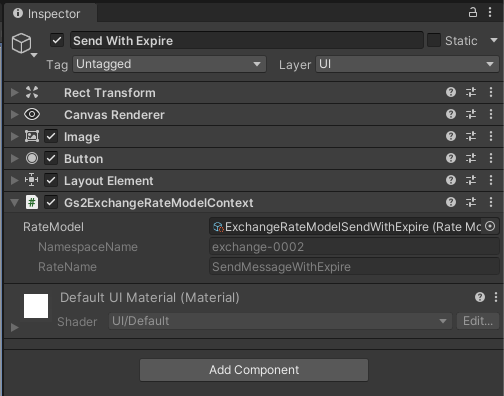Open Image component more options menu

coord(491,136)
